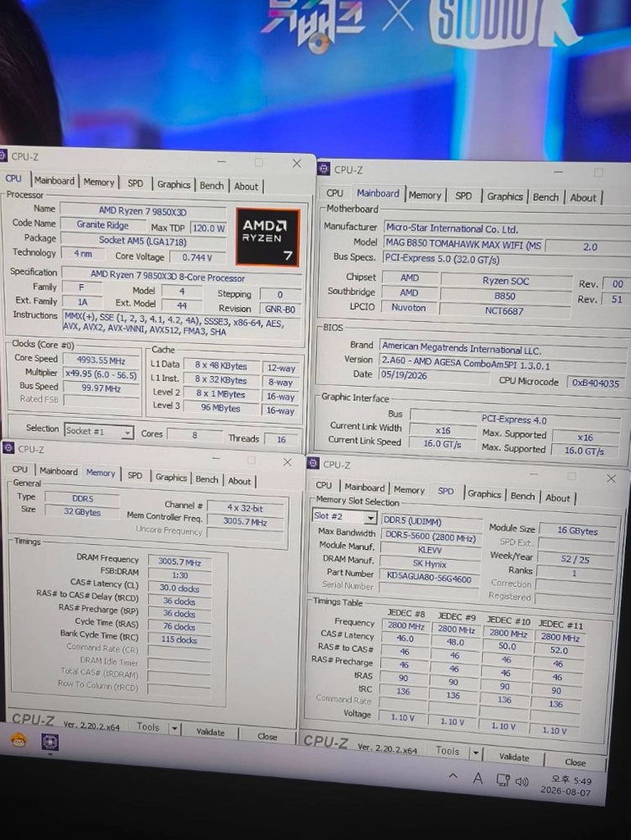Viewport: 631px width, 840px height.
Task: Click Tools button in Memory window
Action: [x=148, y=727]
